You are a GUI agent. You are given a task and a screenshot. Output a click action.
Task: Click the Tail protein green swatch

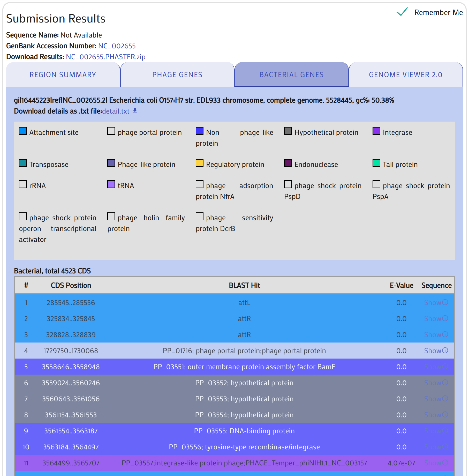(x=376, y=163)
